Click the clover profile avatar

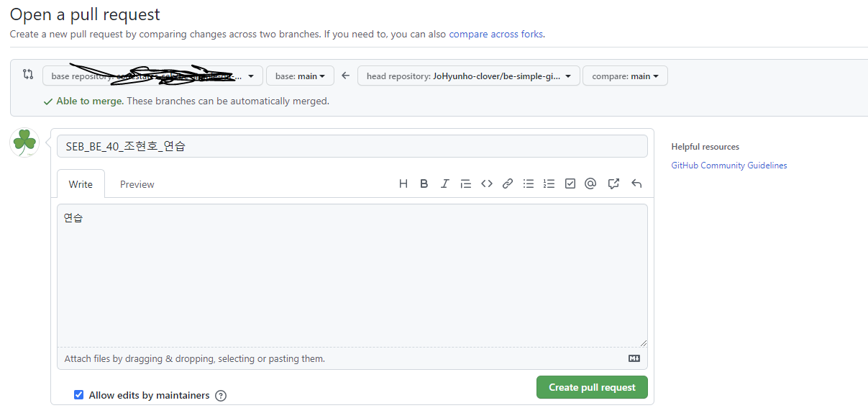click(24, 142)
